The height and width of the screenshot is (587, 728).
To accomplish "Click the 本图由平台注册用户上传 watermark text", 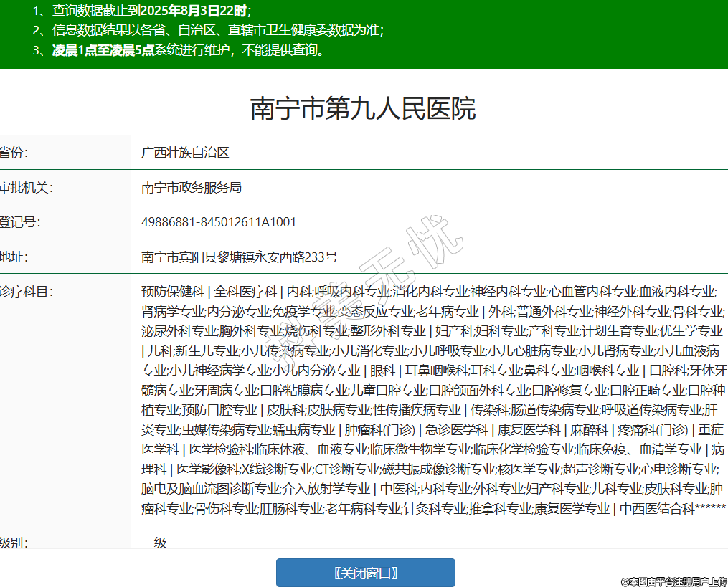I will (673, 581).
